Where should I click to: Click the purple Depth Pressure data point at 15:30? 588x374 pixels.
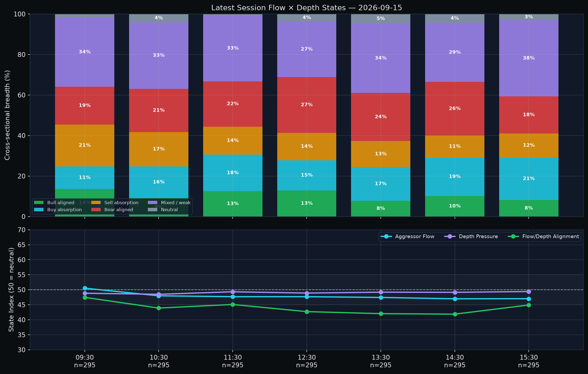pos(529,292)
